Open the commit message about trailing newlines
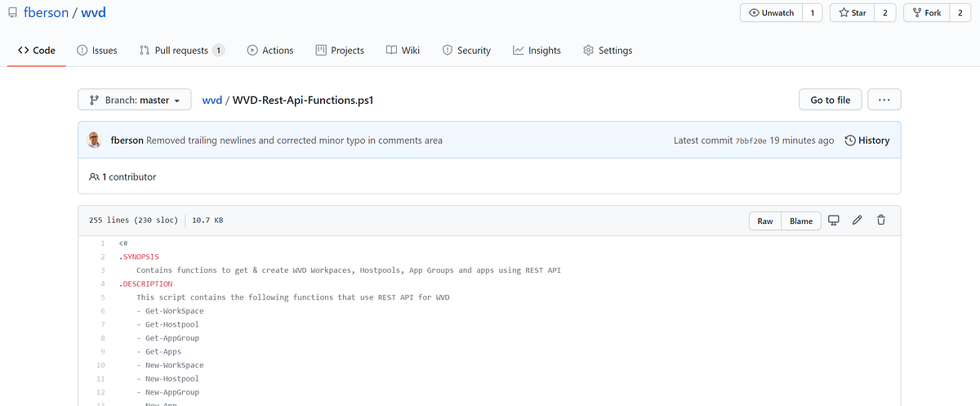This screenshot has width=980, height=406. pos(294,141)
